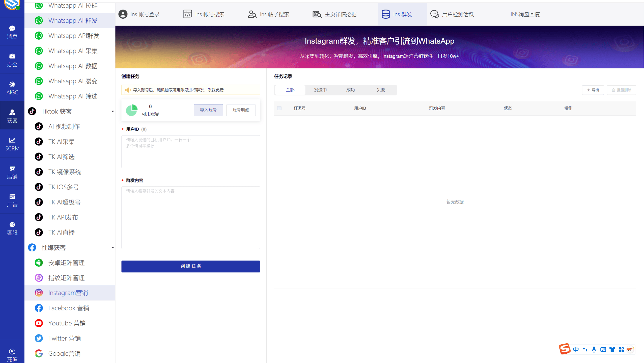Select the Whatsapp AI 群发 sidebar icon
The height and width of the screenshot is (363, 644).
coord(39,20)
